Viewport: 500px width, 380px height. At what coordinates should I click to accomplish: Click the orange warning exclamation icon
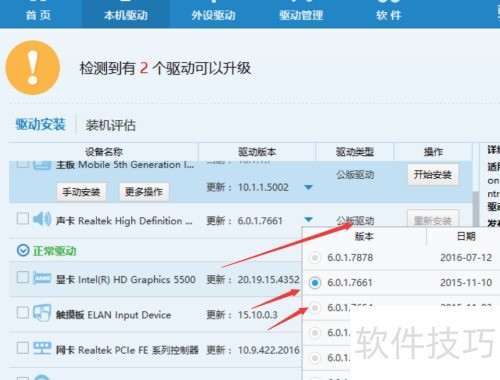tap(33, 68)
